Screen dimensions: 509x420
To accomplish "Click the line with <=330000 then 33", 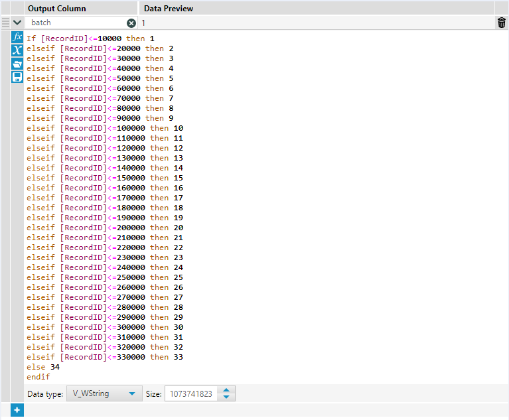I will click(105, 357).
